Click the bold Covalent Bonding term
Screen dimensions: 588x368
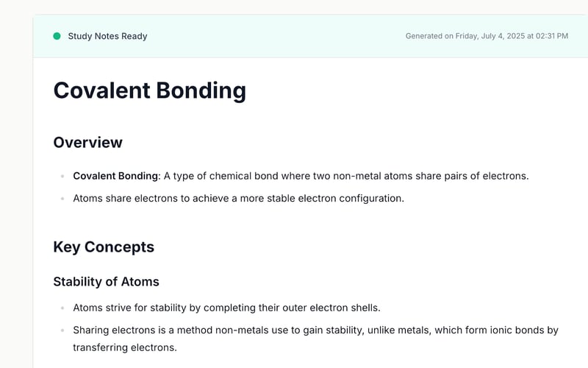pyautogui.click(x=115, y=176)
